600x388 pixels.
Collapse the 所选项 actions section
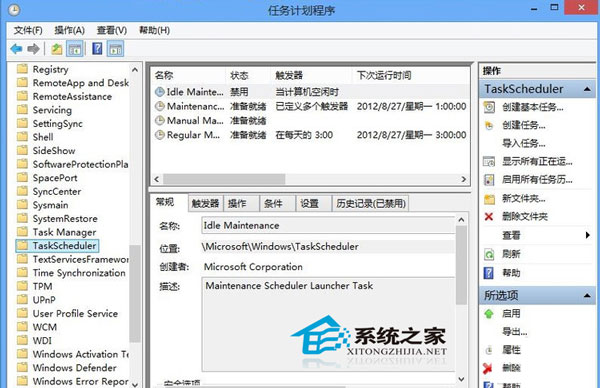pyautogui.click(x=587, y=295)
